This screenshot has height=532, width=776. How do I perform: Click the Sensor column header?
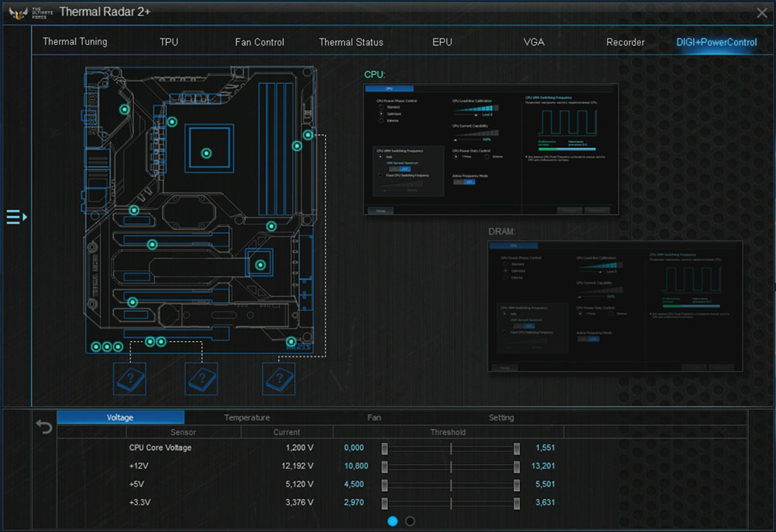(183, 432)
